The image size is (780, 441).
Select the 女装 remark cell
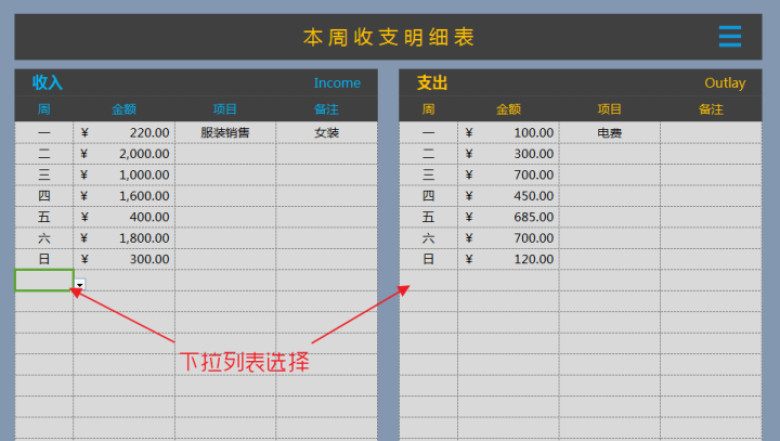pos(326,133)
